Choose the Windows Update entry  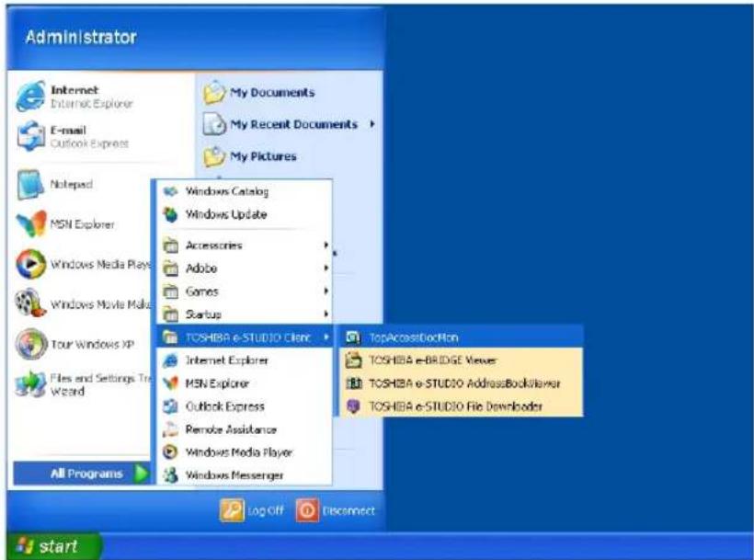click(245, 214)
